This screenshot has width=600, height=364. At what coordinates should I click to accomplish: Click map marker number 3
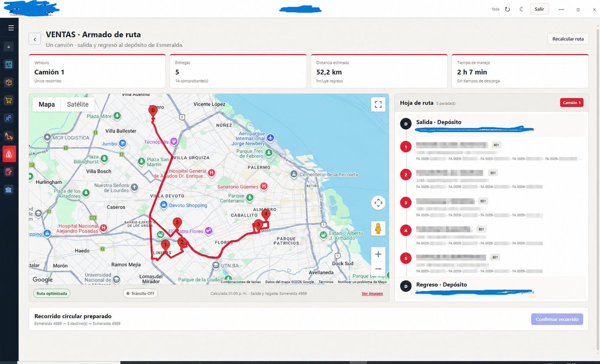pyautogui.click(x=258, y=225)
